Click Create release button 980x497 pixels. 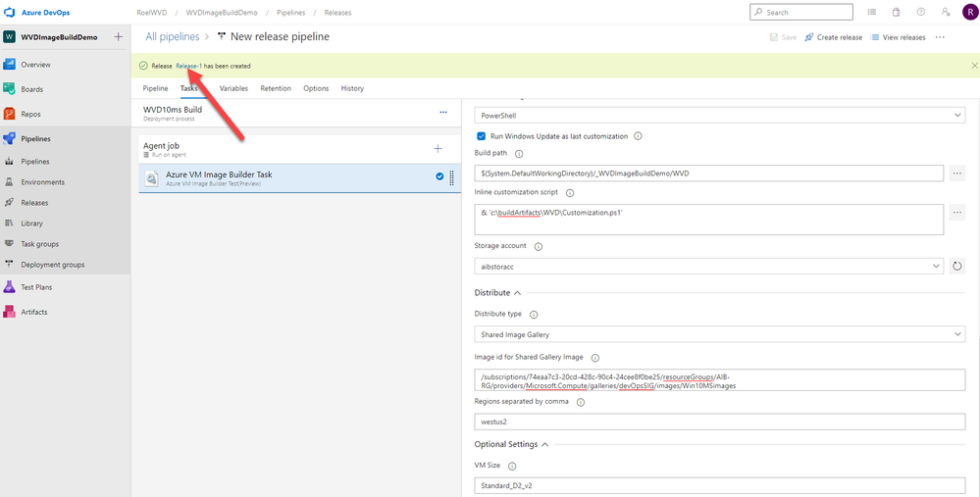pos(834,37)
